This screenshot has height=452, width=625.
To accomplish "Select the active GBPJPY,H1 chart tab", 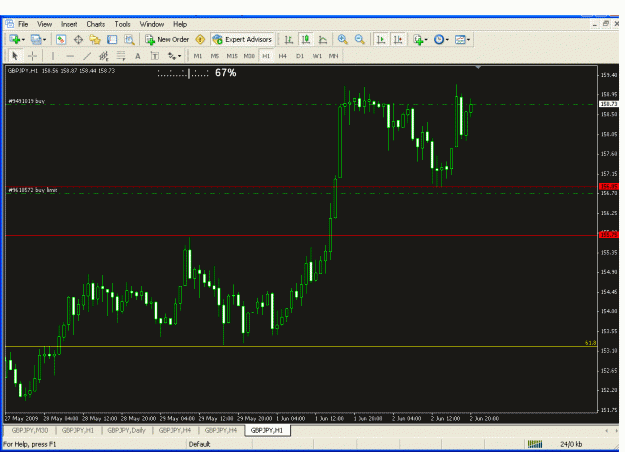I will 267,430.
